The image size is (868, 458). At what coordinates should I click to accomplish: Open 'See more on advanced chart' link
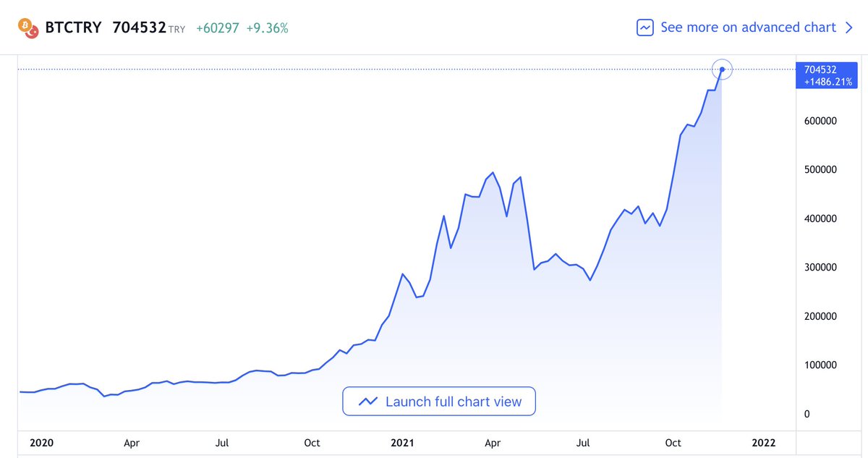coord(748,27)
